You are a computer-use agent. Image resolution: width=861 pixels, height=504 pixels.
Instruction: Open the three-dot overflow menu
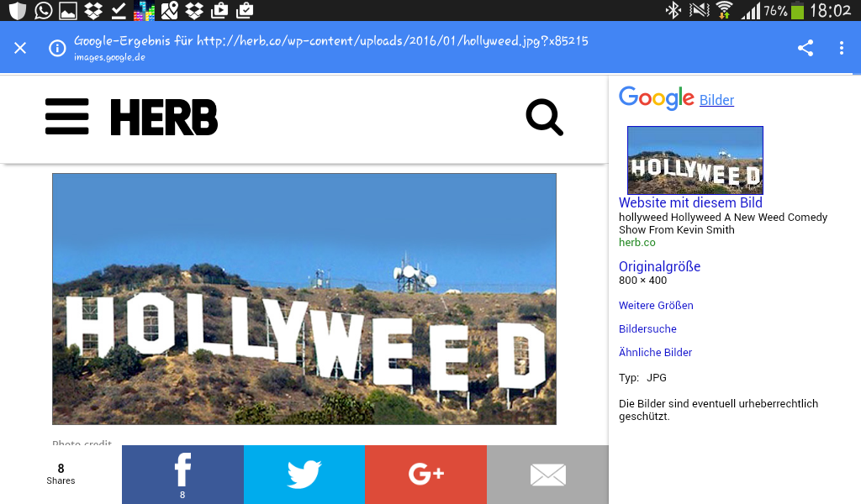pyautogui.click(x=841, y=48)
